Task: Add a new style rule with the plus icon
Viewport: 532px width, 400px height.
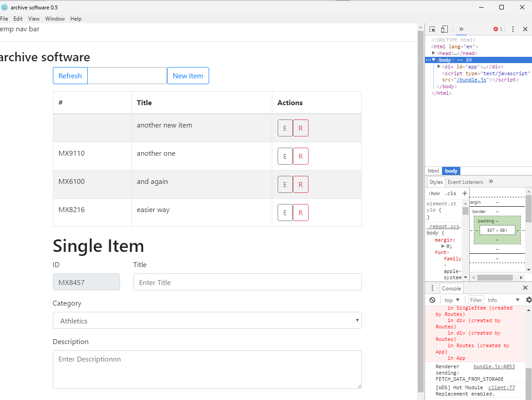Action: click(x=464, y=193)
